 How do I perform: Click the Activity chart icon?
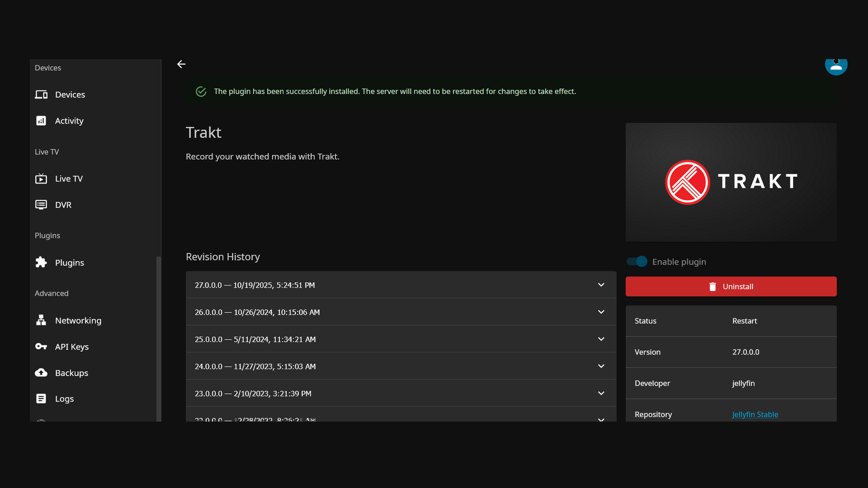[x=41, y=121]
